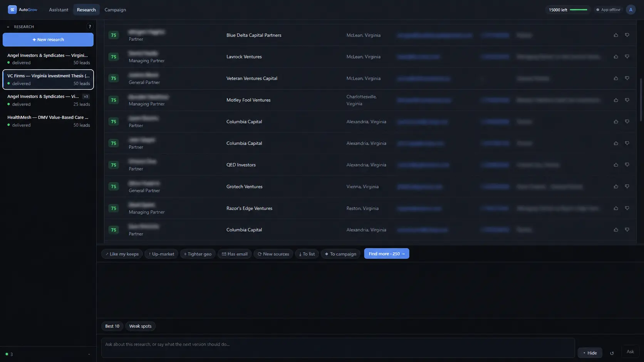Apply the Like my keeps filter
The height and width of the screenshot is (362, 644).
(x=122, y=254)
